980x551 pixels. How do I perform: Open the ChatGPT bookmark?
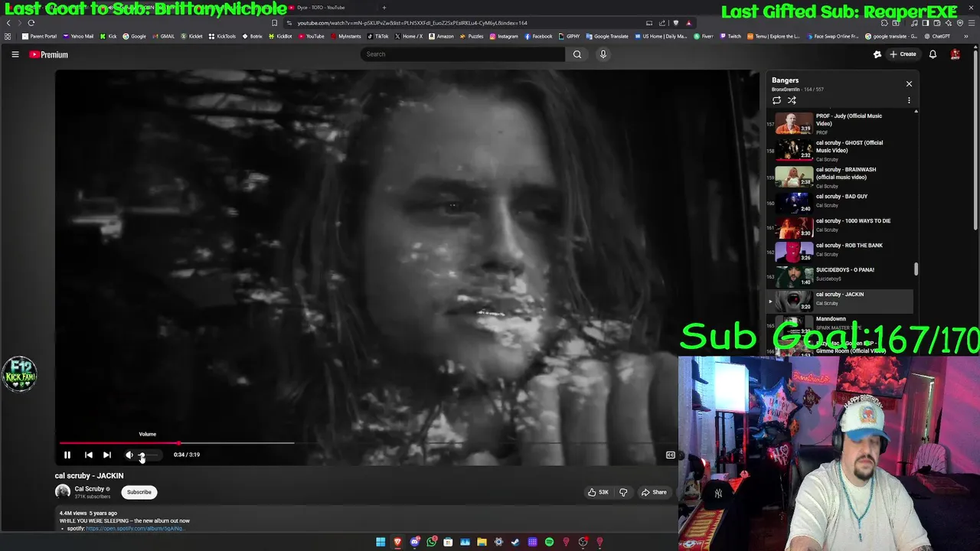[x=936, y=36]
